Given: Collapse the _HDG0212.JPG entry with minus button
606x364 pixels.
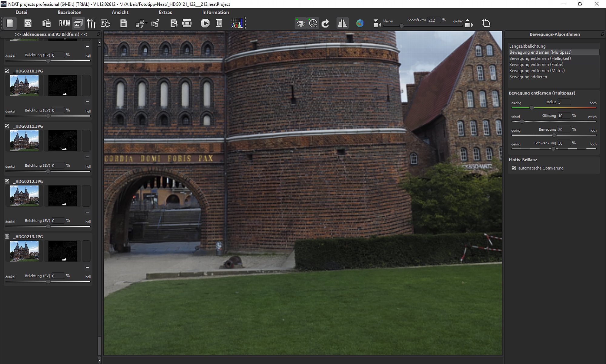Looking at the screenshot, I should 87,212.
